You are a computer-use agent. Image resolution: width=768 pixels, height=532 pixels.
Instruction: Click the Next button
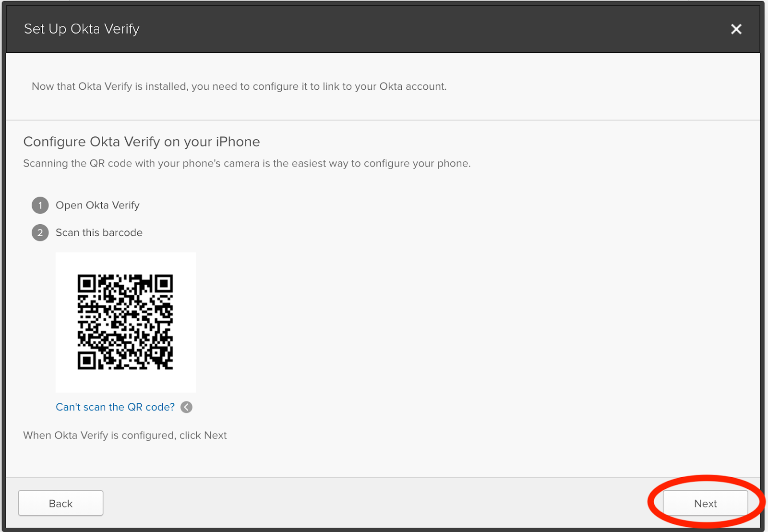(705, 503)
